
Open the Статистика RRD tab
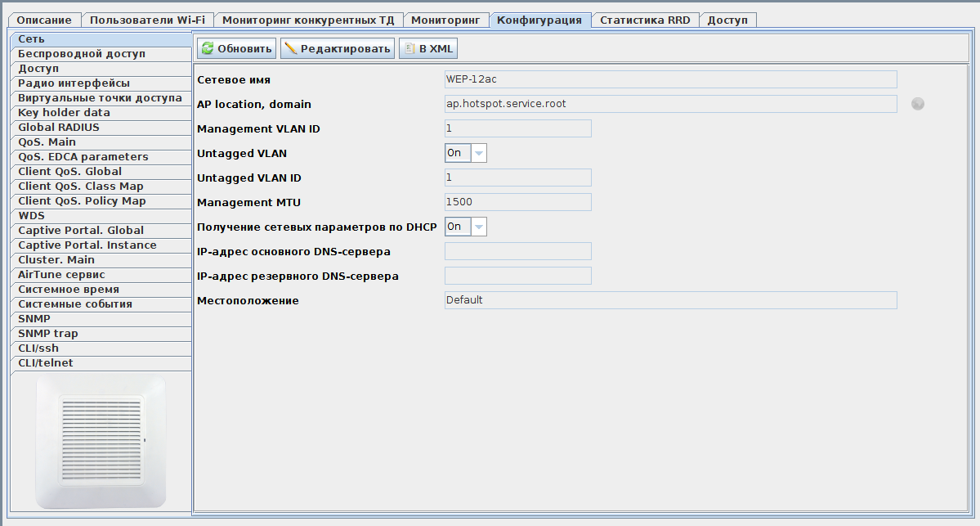point(645,20)
